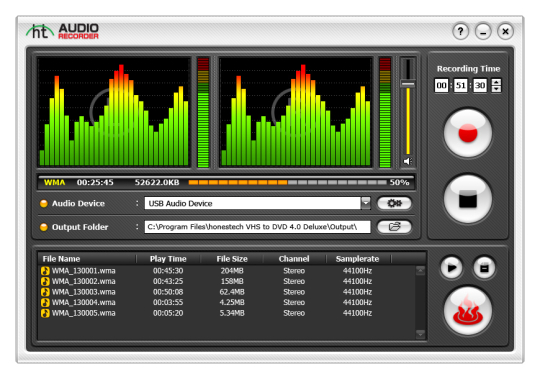This screenshot has height=379, width=540.
Task: Click the 50% recording progress bar
Action: tap(287, 182)
